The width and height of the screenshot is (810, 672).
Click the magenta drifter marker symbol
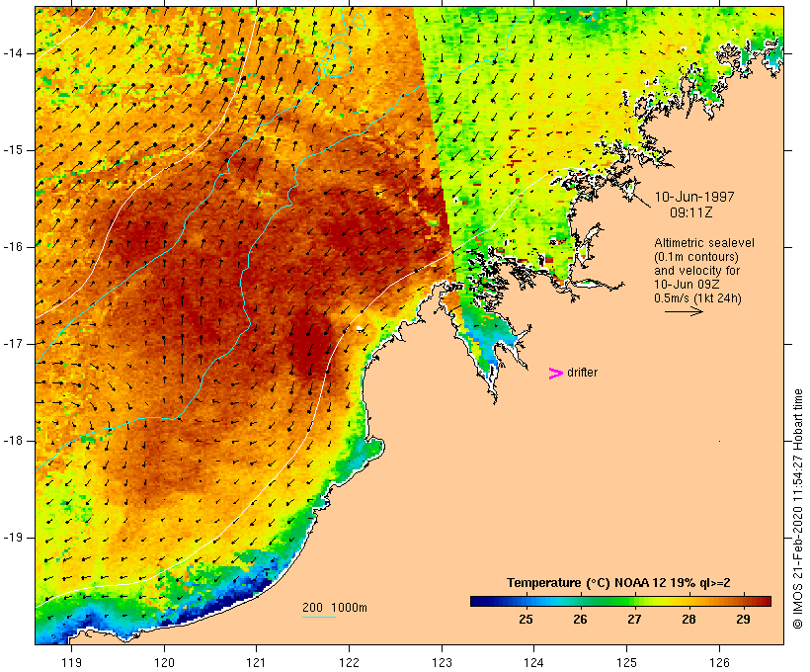pos(555,374)
